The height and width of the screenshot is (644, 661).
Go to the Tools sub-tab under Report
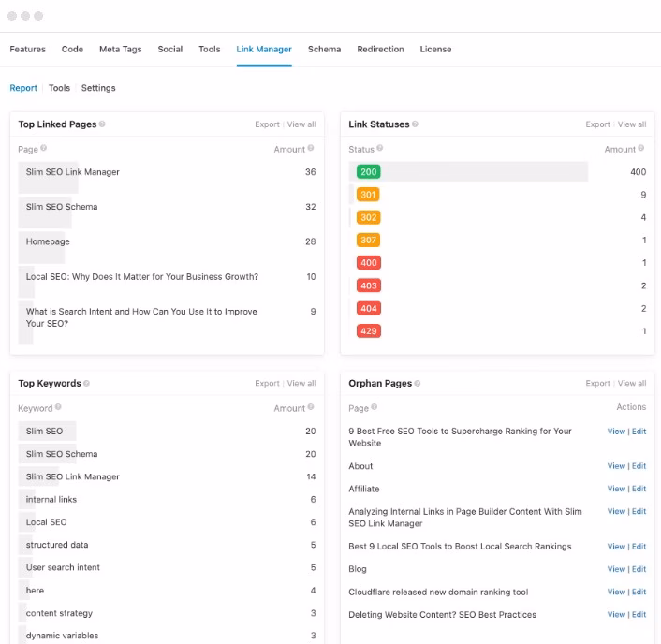pos(59,88)
